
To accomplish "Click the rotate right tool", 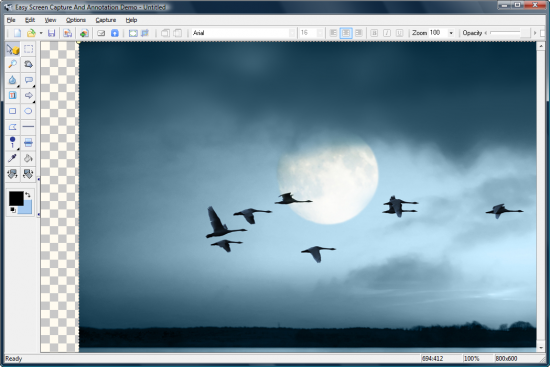I will (x=28, y=174).
